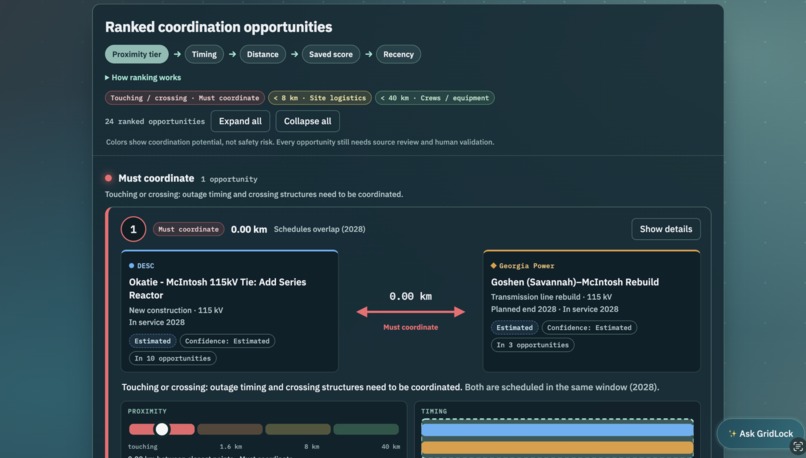The image size is (806, 458).
Task: Click the red double-headed distance arrow
Action: click(x=410, y=312)
